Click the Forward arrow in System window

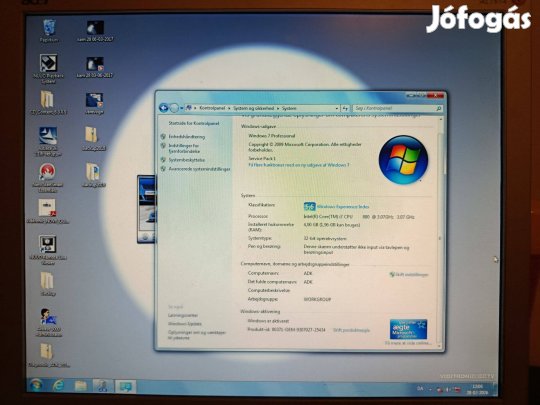click(x=175, y=108)
